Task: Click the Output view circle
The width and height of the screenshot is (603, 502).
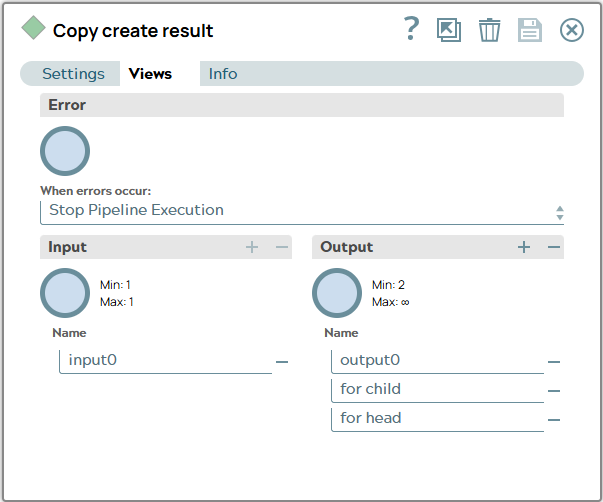Action: click(337, 293)
